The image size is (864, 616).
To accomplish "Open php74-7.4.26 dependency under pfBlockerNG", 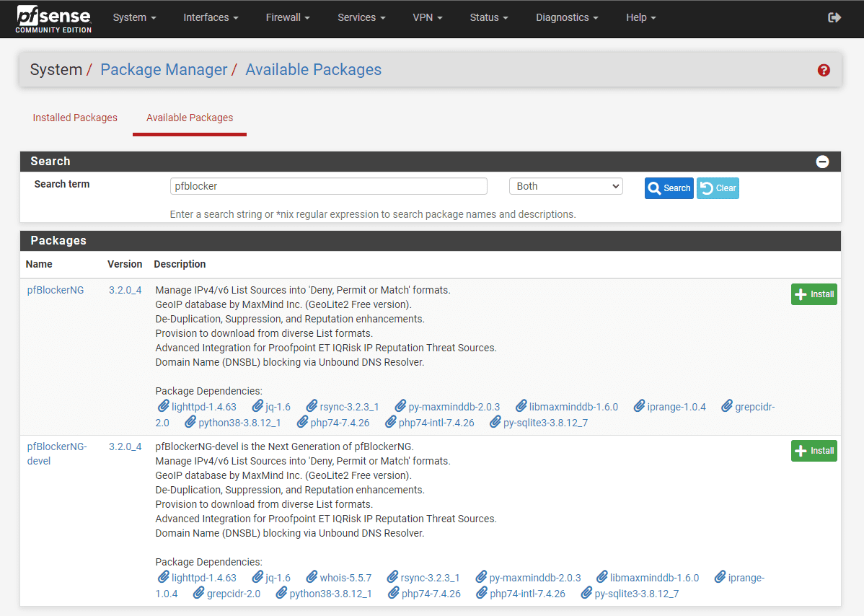I will click(x=332, y=423).
